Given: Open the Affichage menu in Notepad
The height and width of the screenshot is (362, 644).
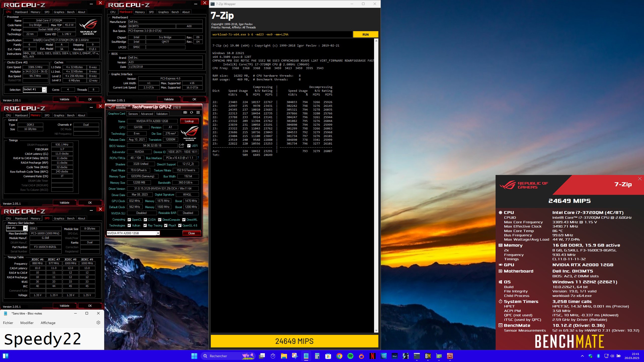Looking at the screenshot, I should pos(48,323).
